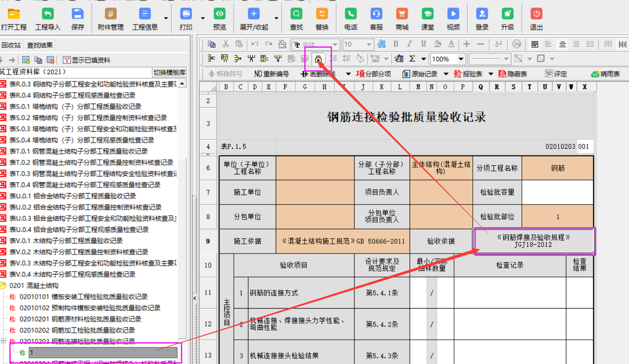Toggle underline formatting U
The image size is (629, 364).
(x=423, y=44)
